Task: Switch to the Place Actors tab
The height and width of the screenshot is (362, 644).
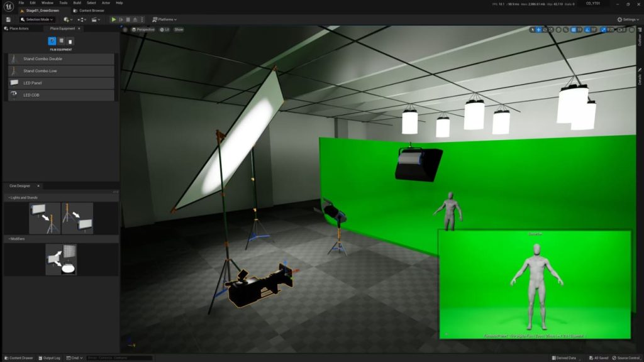Action: pos(19,28)
